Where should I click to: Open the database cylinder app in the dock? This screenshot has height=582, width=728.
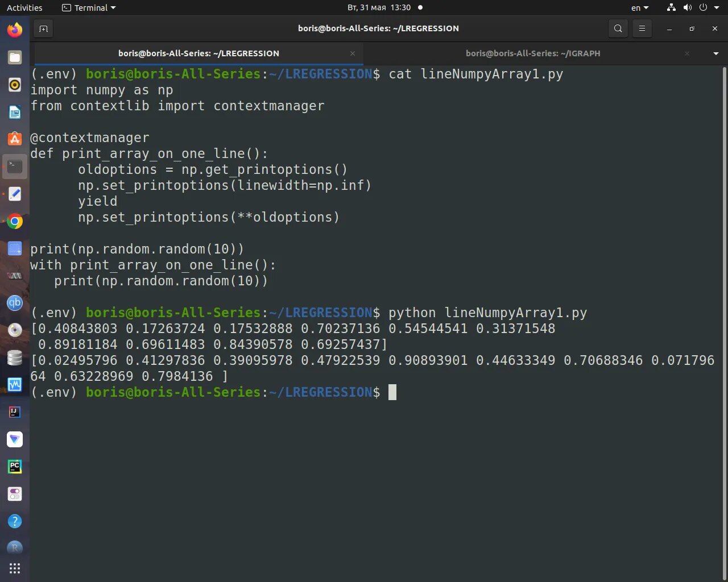tap(15, 357)
